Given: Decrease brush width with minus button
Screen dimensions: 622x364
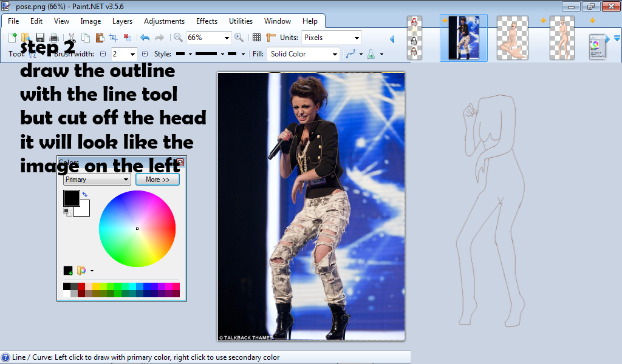Looking at the screenshot, I should click(103, 54).
